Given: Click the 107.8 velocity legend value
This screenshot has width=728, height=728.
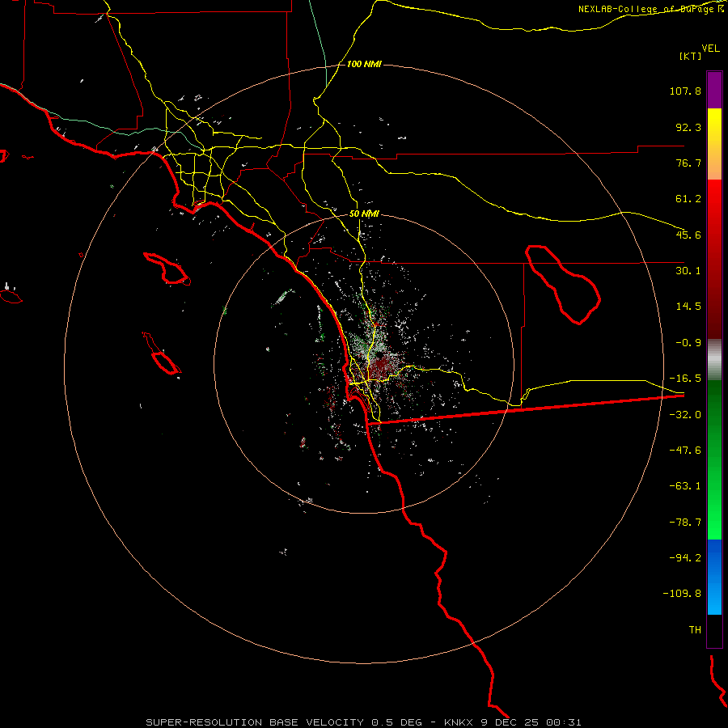Looking at the screenshot, I should 685,91.
